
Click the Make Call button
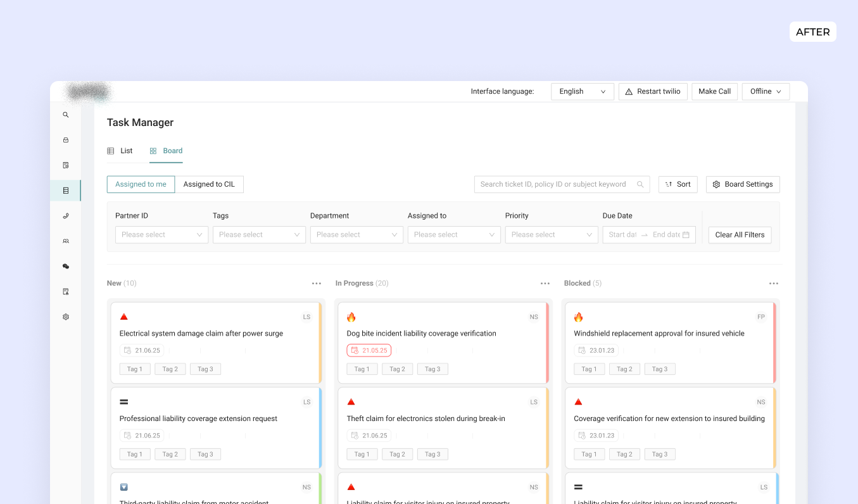(x=715, y=91)
